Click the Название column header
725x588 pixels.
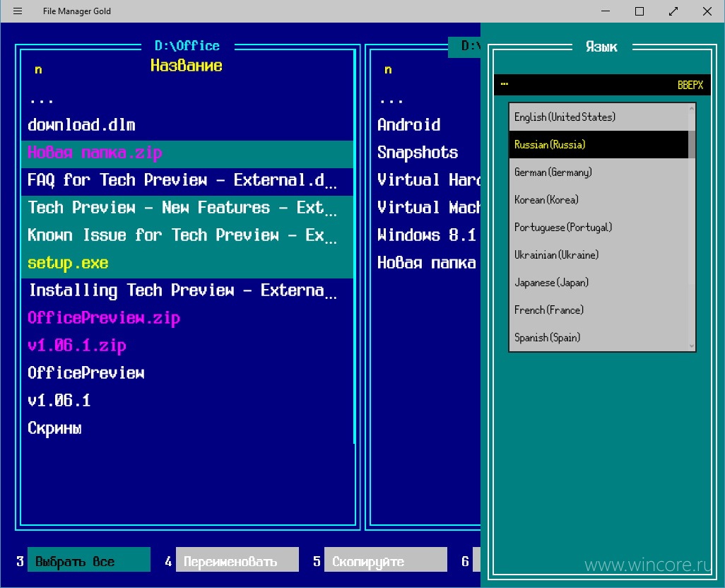(187, 66)
